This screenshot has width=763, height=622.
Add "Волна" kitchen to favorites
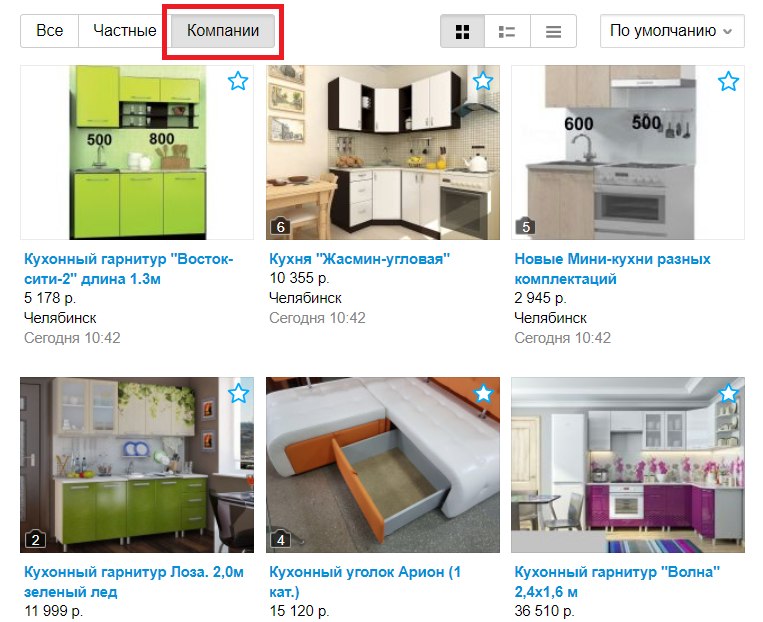728,393
